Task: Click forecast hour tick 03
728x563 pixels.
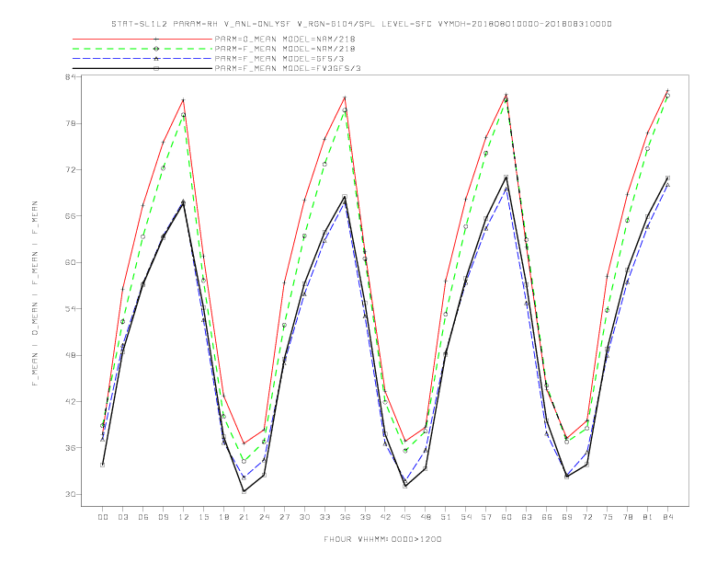Action: pyautogui.click(x=122, y=517)
